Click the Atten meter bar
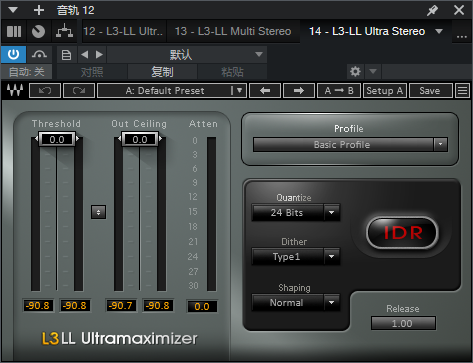The height and width of the screenshot is (363, 473). [x=211, y=214]
